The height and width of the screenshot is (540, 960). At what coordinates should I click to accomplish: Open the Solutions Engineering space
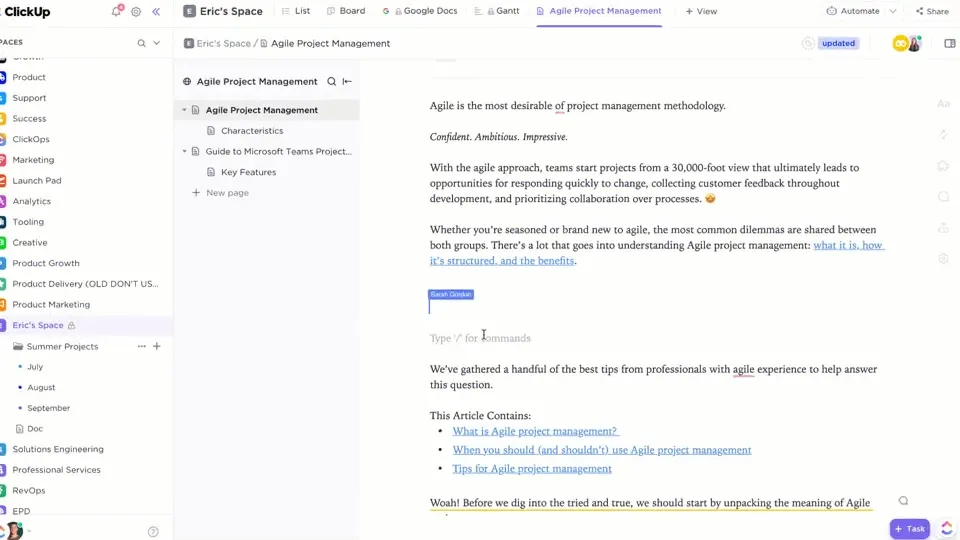point(58,449)
